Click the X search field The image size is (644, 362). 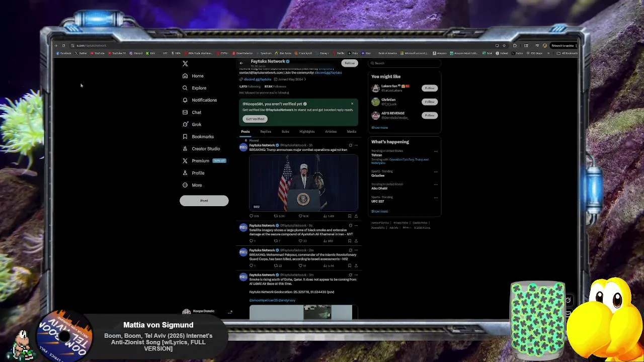pyautogui.click(x=405, y=63)
